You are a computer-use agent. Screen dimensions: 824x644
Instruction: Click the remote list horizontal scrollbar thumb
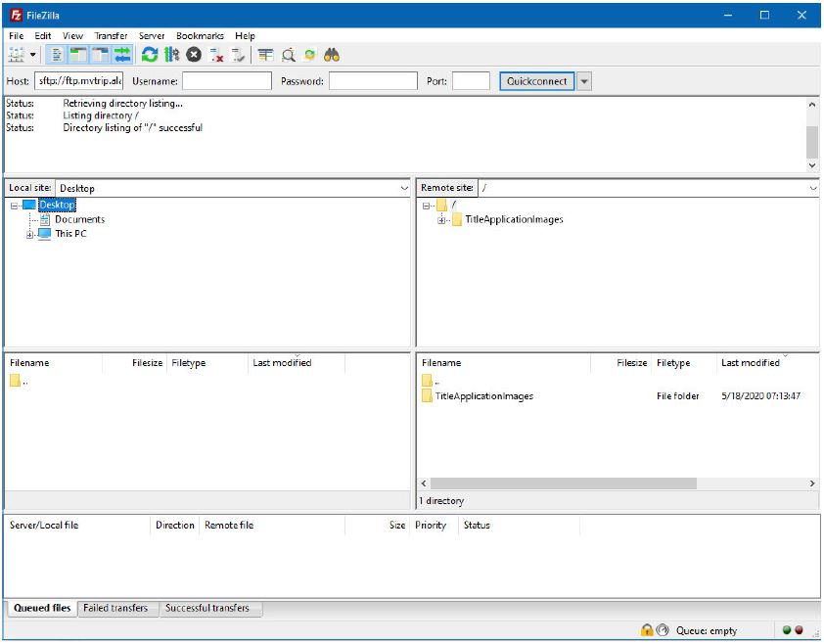(564, 483)
